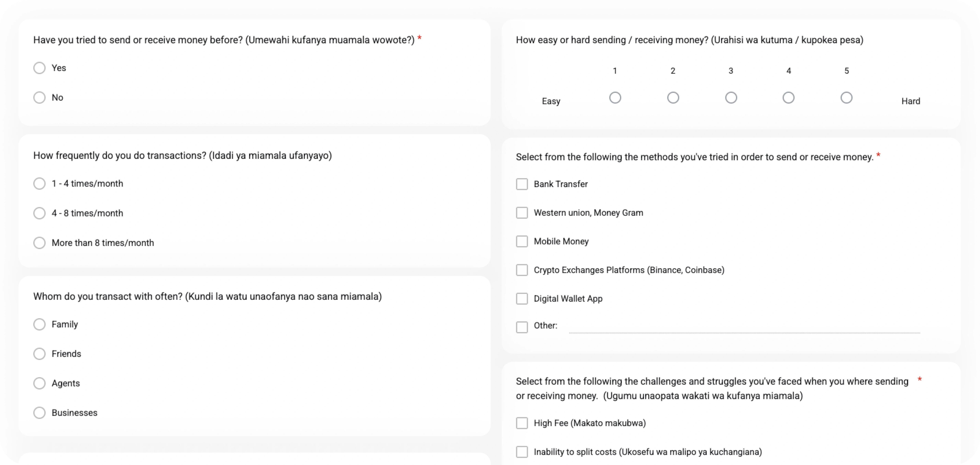Select Friends as transaction partner

tap(39, 354)
